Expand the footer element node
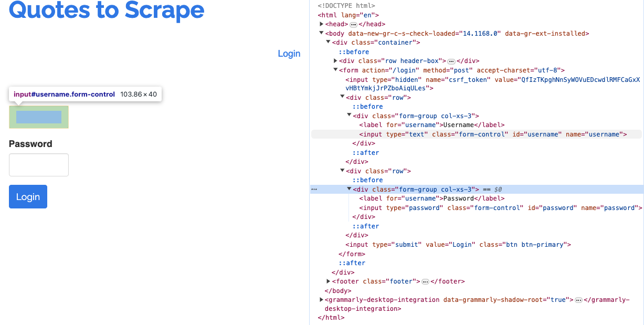644x325 pixels. pyautogui.click(x=329, y=281)
